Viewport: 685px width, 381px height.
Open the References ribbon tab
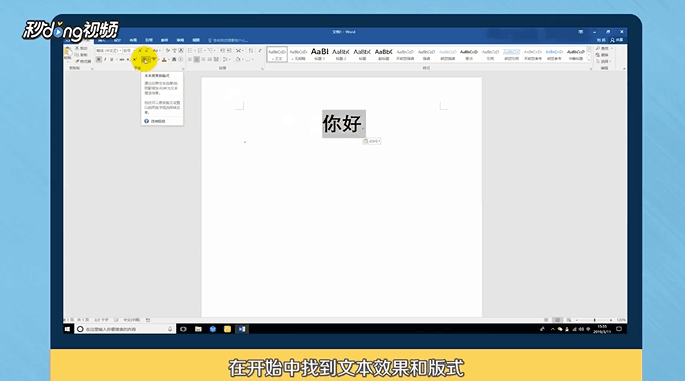[149, 40]
